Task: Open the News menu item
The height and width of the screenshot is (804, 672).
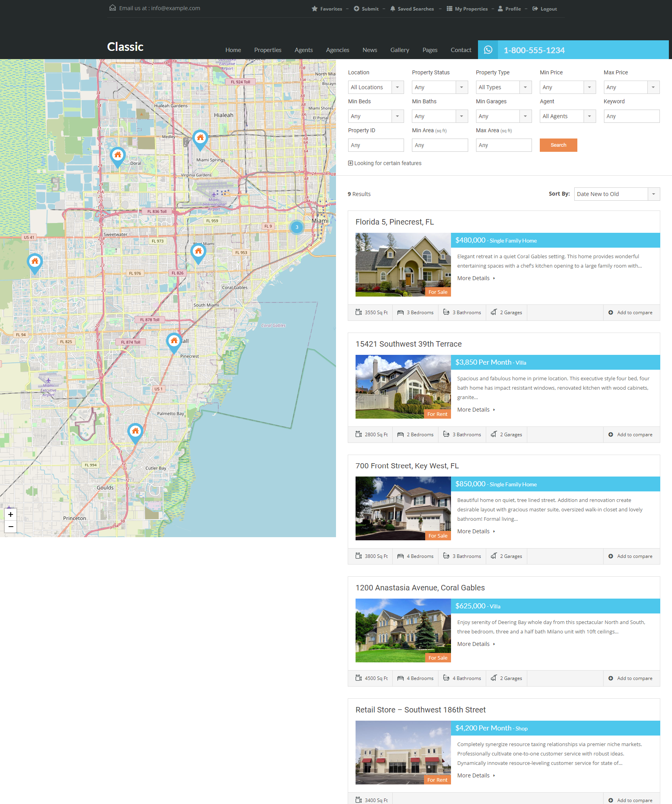Action: pyautogui.click(x=370, y=50)
